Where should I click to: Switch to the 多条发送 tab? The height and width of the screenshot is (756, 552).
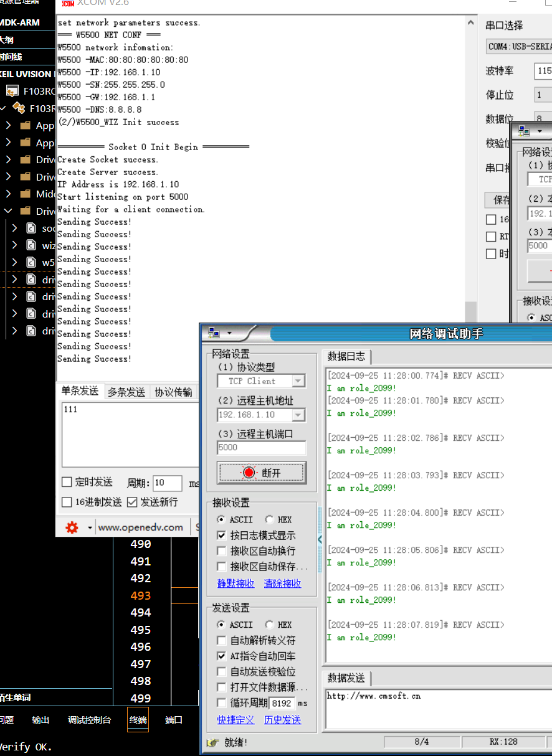pos(126,392)
